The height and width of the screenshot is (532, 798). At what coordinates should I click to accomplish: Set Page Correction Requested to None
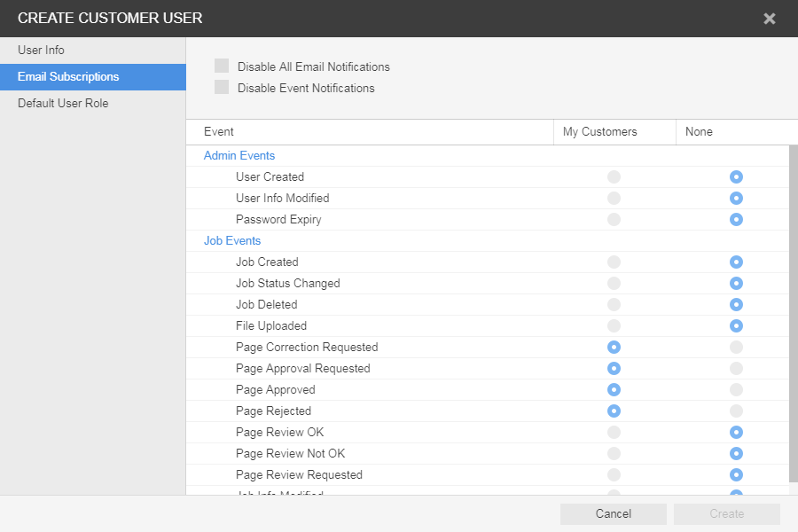(736, 348)
